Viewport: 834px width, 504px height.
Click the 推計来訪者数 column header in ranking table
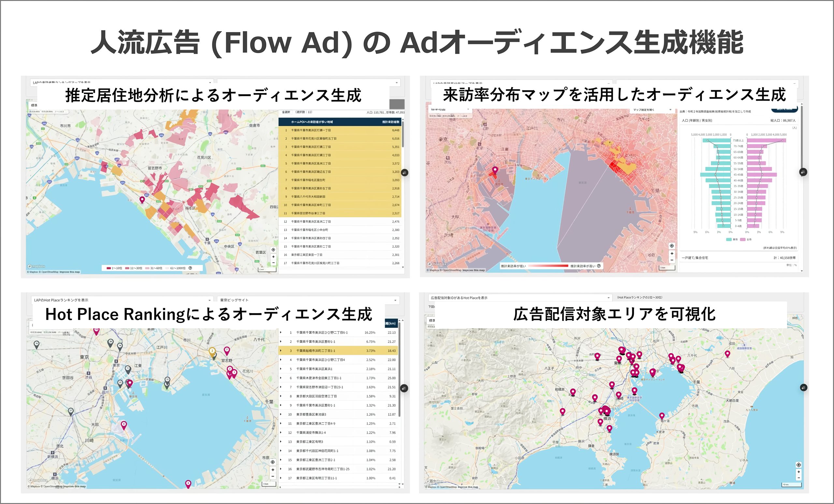point(391,122)
